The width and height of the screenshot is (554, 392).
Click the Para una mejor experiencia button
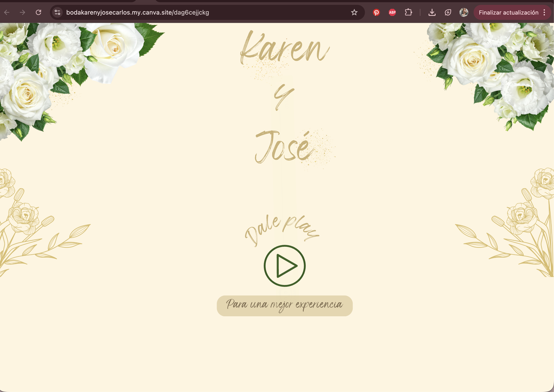tap(285, 305)
